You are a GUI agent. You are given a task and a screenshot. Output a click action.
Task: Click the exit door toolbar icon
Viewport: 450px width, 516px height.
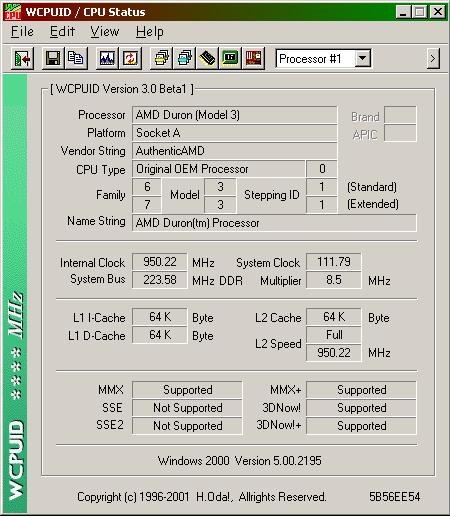tap(22, 59)
